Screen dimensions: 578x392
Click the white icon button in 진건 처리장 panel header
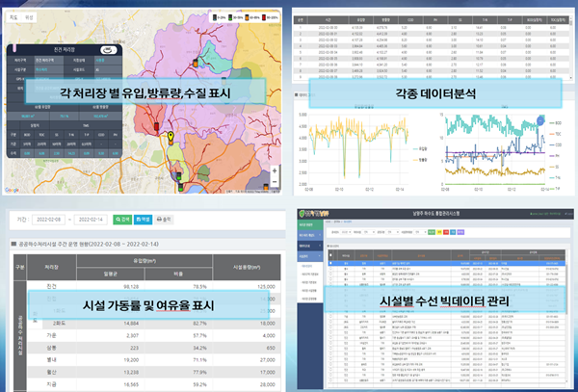pyautogui.click(x=108, y=50)
